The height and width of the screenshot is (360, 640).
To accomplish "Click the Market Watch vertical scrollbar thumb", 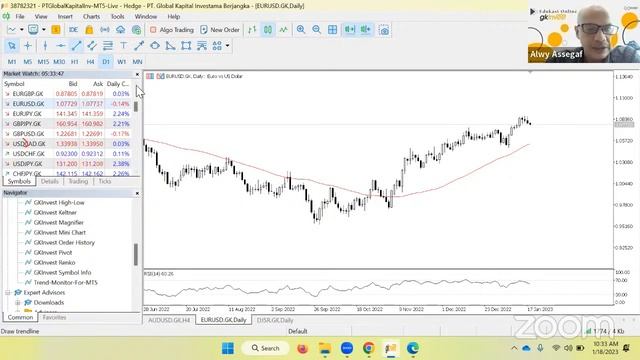I will (136, 107).
